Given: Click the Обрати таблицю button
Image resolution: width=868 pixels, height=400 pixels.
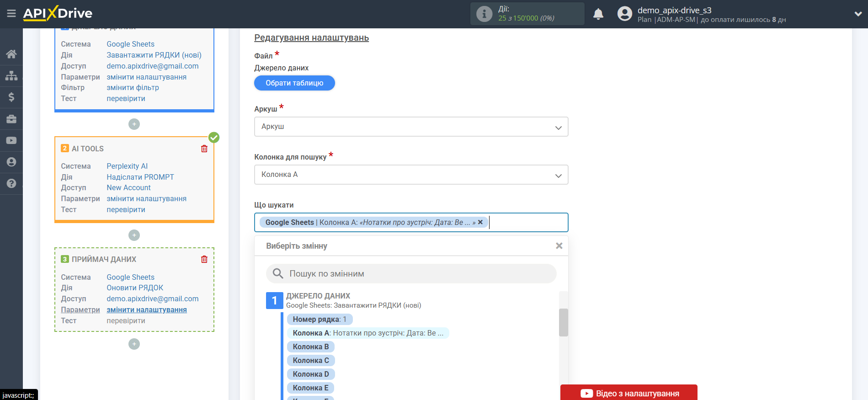Looking at the screenshot, I should pyautogui.click(x=294, y=83).
